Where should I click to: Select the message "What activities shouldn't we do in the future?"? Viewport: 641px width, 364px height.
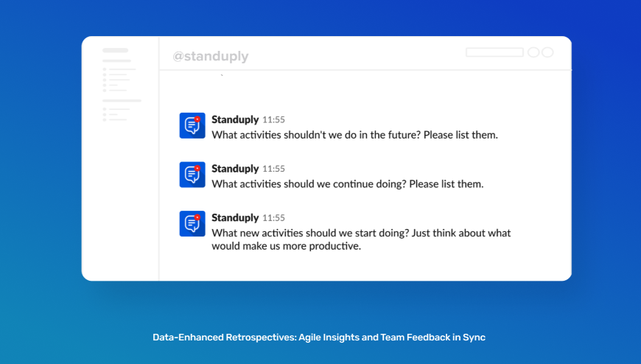point(354,136)
